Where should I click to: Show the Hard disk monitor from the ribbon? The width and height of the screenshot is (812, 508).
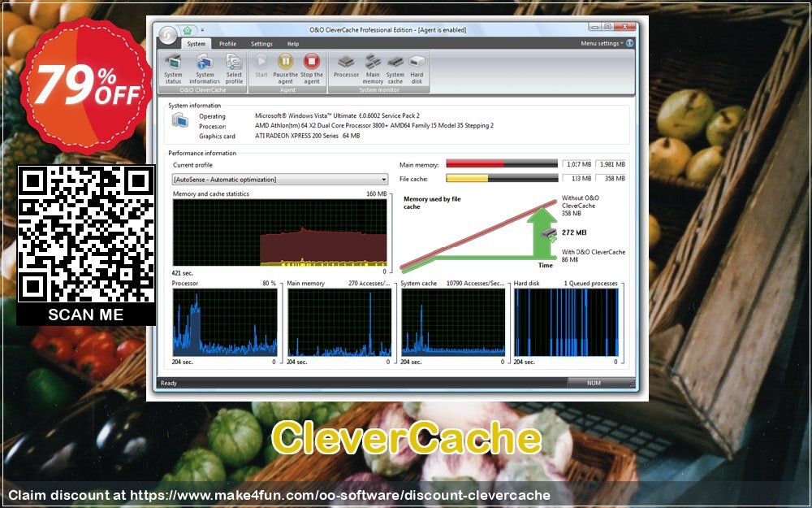[417, 68]
